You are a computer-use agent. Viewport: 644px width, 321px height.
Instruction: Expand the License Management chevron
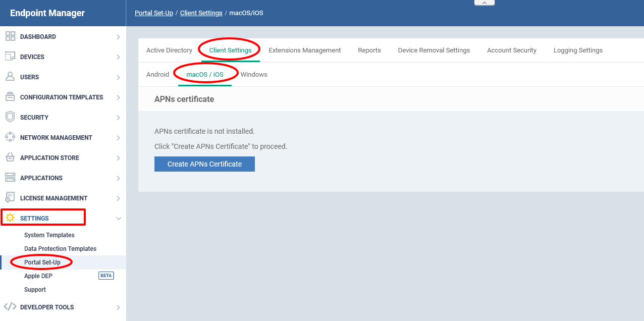[118, 198]
